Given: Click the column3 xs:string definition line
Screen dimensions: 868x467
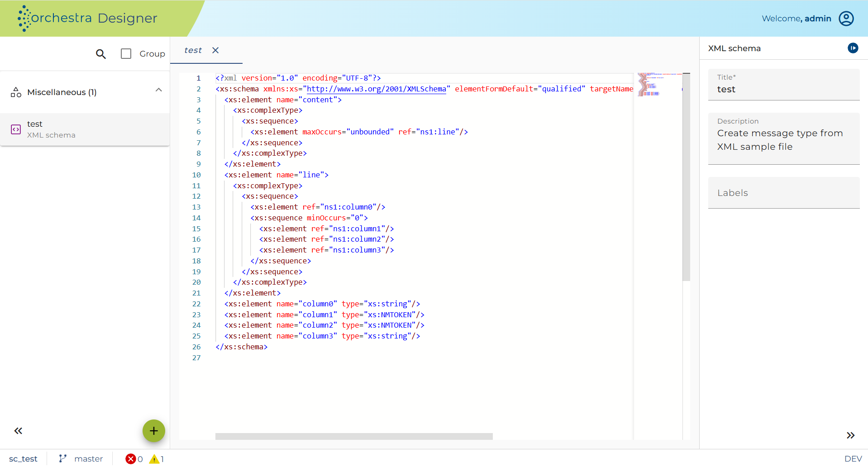Looking at the screenshot, I should click(322, 336).
